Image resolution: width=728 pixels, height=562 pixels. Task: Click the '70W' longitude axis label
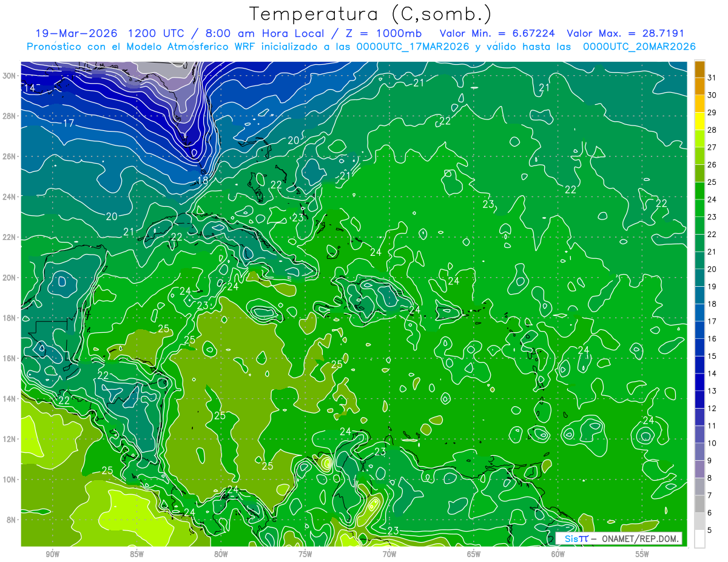coord(389,554)
